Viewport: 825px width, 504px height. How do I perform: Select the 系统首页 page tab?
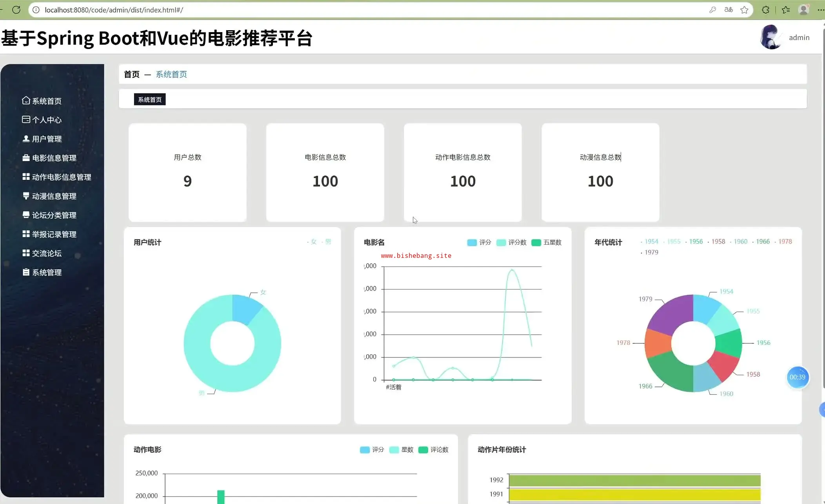[x=149, y=100]
